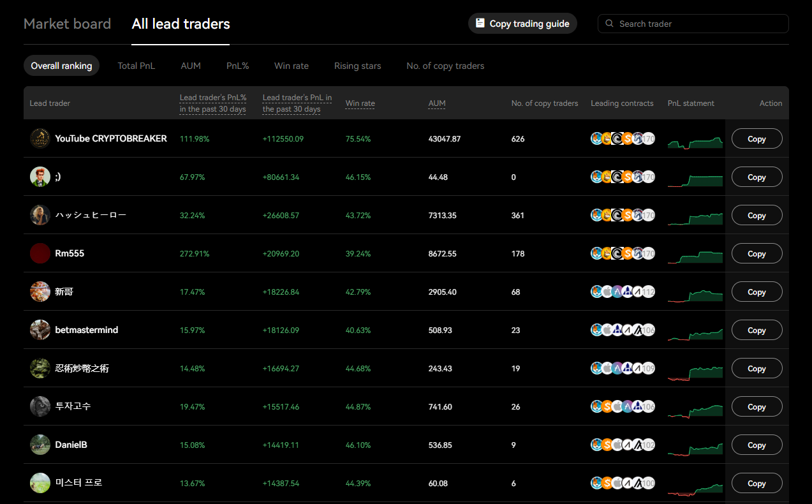Image resolution: width=812 pixels, height=504 pixels.
Task: Click the +170 contracts count bubble for CRYPTOBREAKER
Action: coord(649,138)
